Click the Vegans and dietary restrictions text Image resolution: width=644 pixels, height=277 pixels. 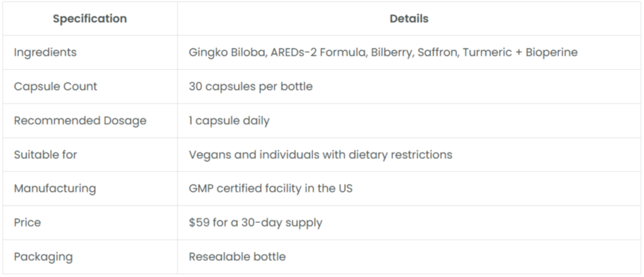[320, 155]
